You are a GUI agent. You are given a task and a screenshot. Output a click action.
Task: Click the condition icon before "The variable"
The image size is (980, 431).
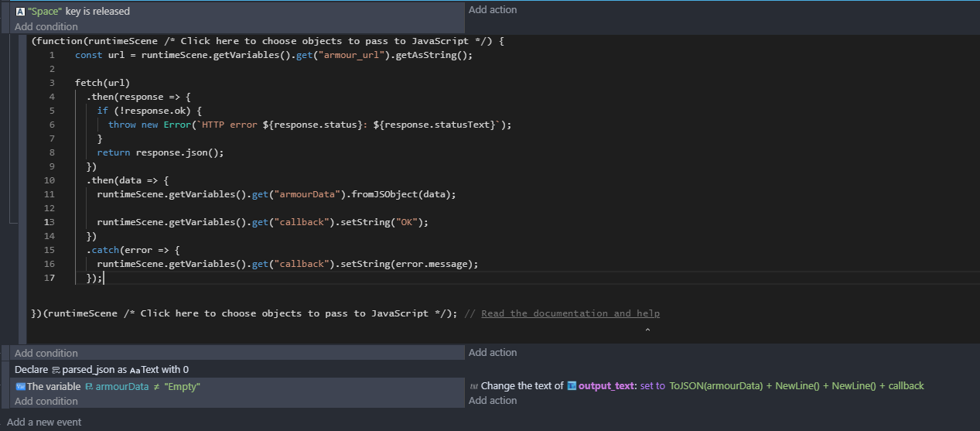pos(20,386)
